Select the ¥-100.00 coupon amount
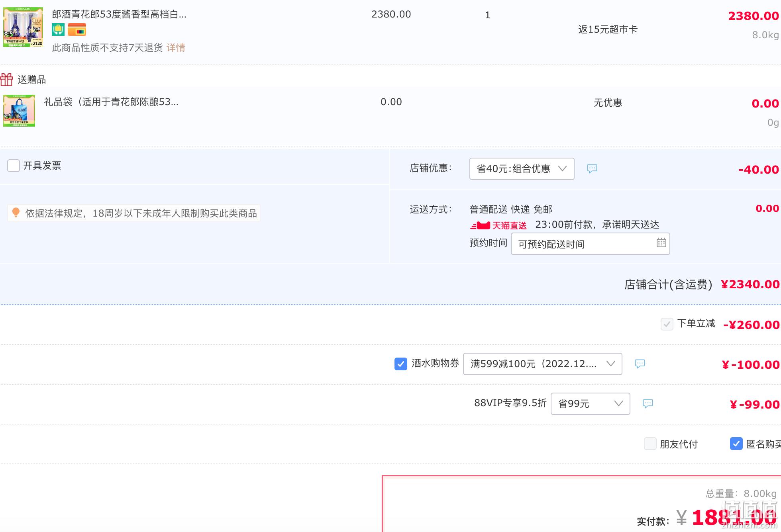The width and height of the screenshot is (781, 532). coord(750,365)
